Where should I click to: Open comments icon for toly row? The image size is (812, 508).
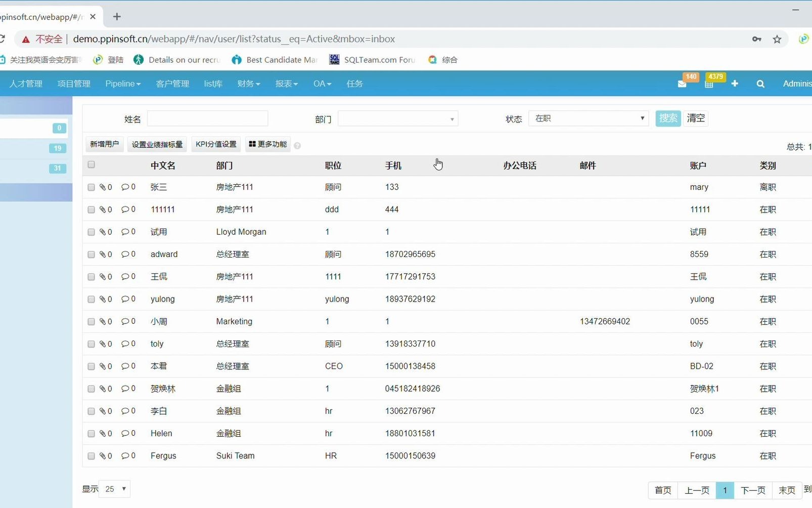(125, 344)
